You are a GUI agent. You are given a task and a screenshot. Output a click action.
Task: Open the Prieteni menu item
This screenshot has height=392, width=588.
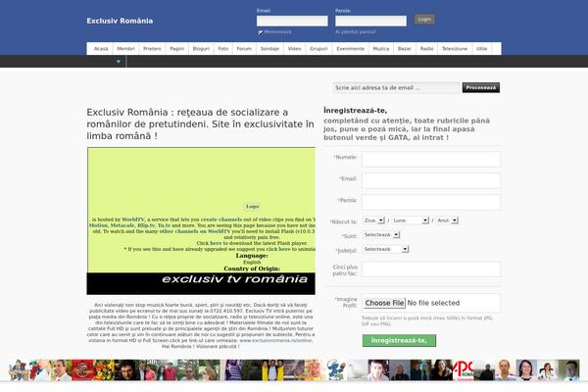(x=152, y=49)
